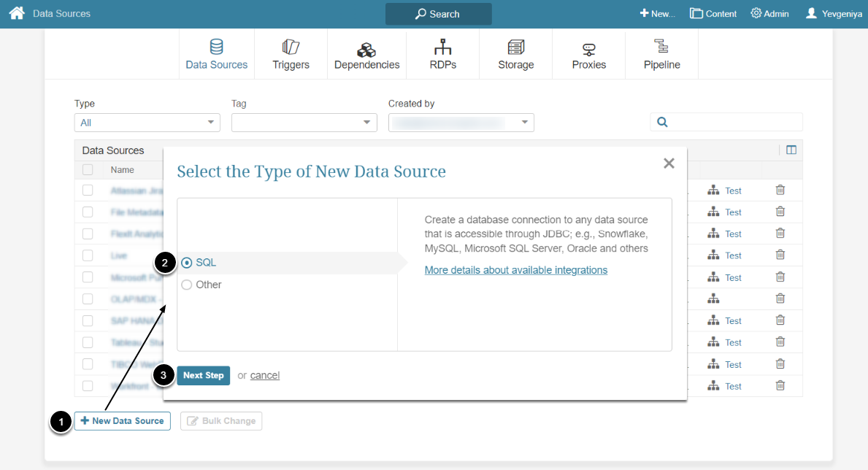Go to RDPs network icon
868x470 pixels.
(442, 47)
